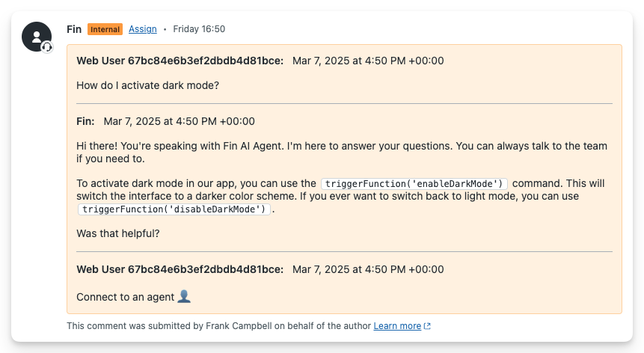644x353 pixels.
Task: Click the Friday 16:50 comment timestamp
Action: pos(199,29)
